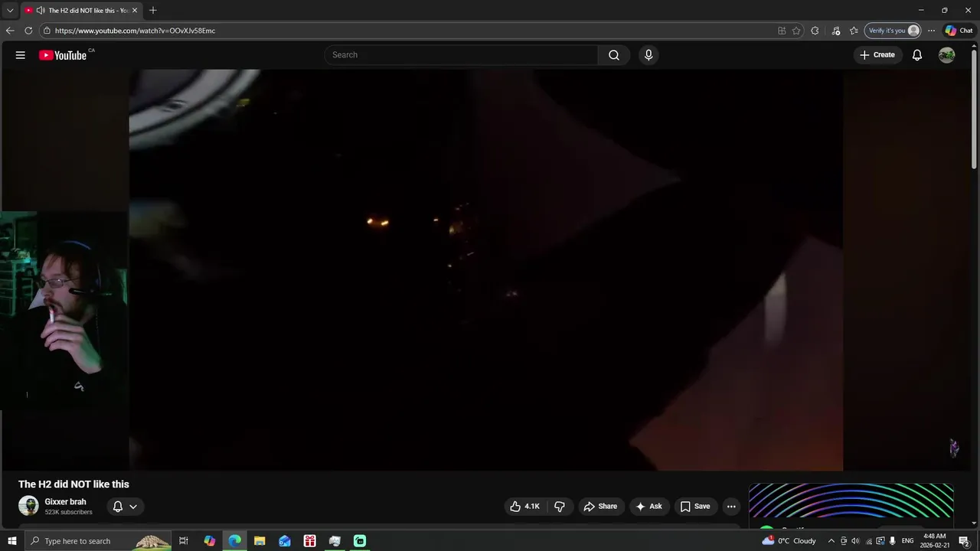
Task: Open the YouTube guide hamburger menu
Action: (x=21, y=55)
